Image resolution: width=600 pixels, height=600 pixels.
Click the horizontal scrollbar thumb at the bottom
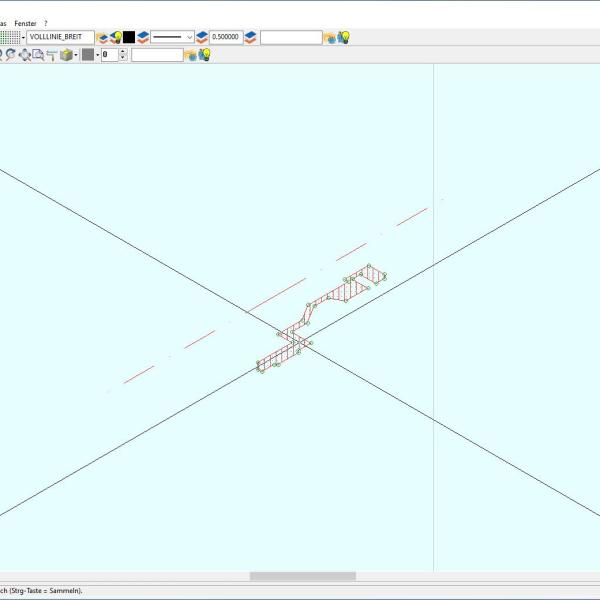tap(303, 576)
